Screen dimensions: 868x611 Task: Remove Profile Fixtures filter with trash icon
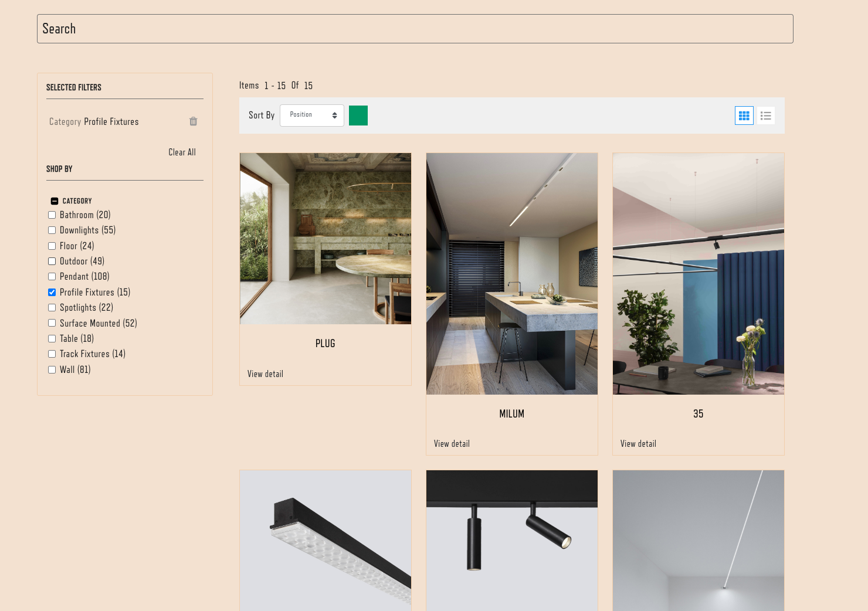193,121
